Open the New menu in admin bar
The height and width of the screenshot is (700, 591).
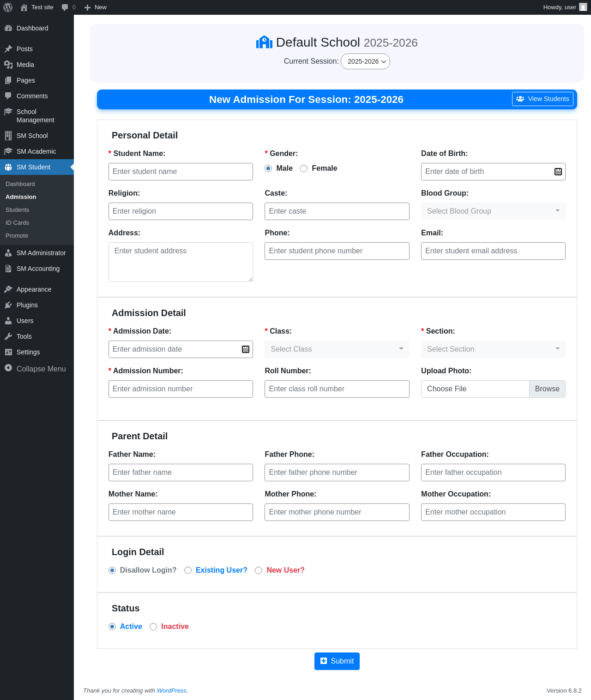96,7
